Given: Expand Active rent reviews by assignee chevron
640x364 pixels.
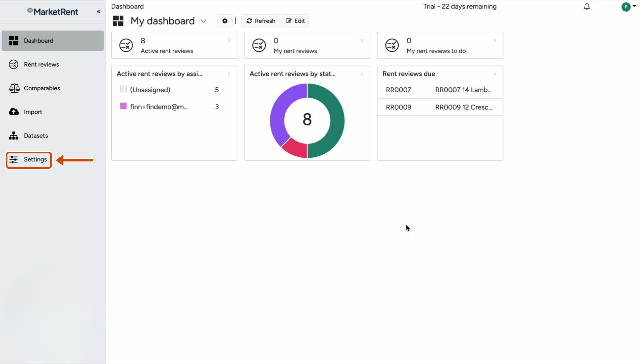Looking at the screenshot, I should [x=229, y=74].
